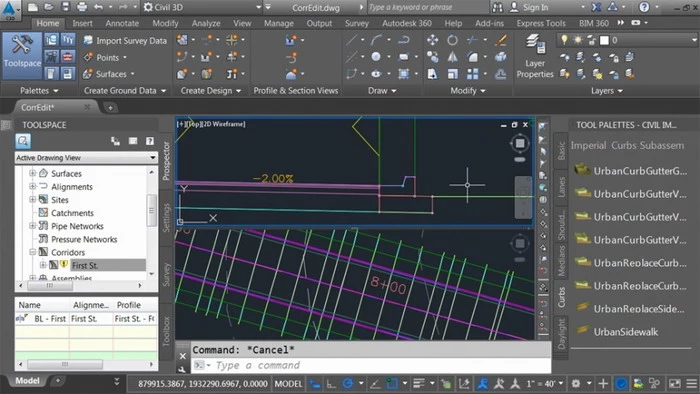700x394 pixels.
Task: Click the Copy tool in Modify panel
Action: click(432, 57)
